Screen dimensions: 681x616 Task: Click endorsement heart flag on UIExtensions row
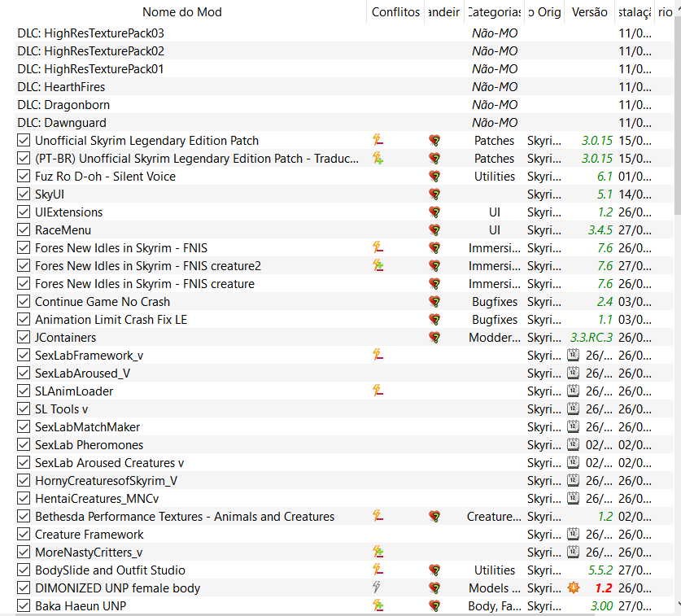[x=434, y=212]
